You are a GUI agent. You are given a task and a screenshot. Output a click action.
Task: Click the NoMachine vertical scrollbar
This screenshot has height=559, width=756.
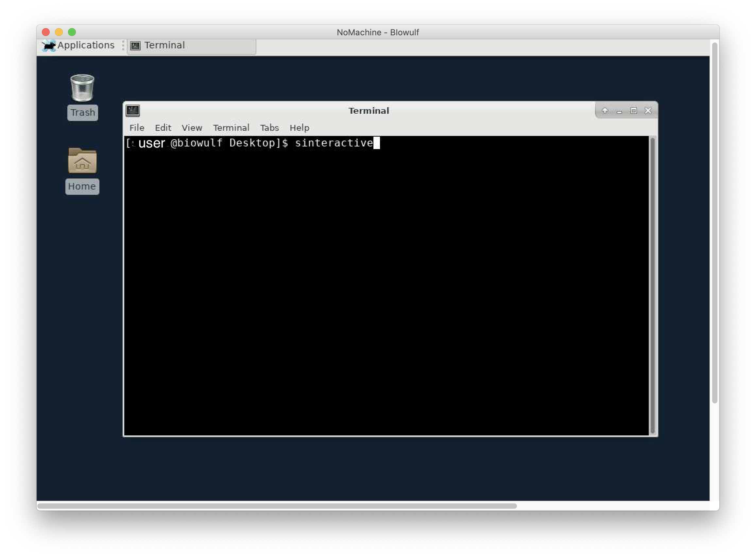pos(714,223)
